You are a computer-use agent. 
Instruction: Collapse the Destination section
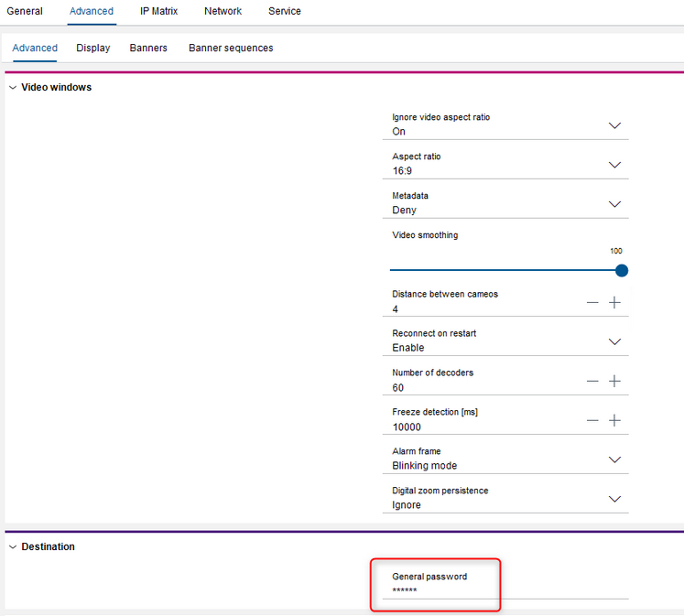[13, 547]
